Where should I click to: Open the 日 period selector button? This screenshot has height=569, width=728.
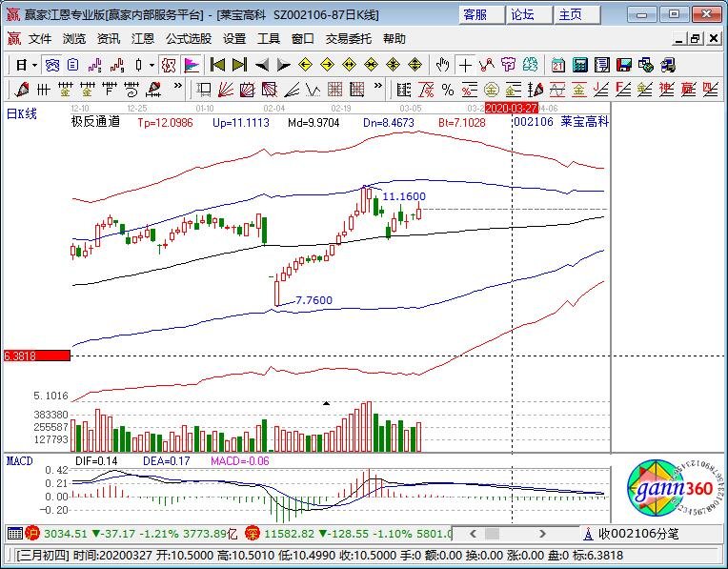click(x=21, y=65)
